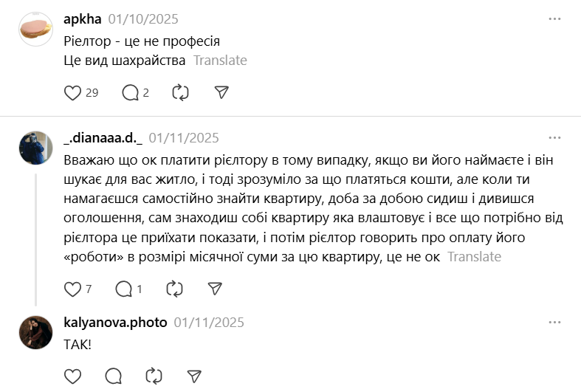581x392 pixels.
Task: Open replies on apkha's post
Action: click(x=130, y=93)
